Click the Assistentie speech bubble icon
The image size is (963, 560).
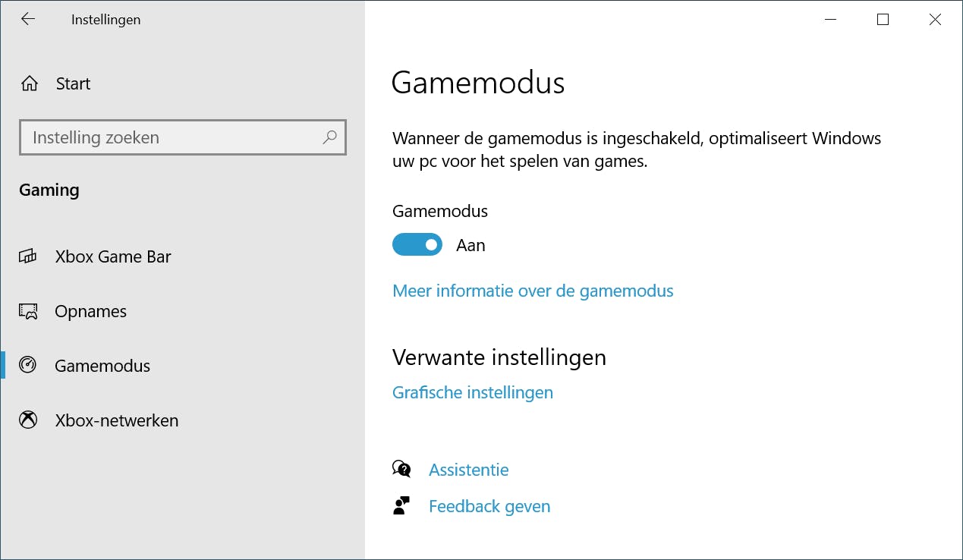coord(402,469)
